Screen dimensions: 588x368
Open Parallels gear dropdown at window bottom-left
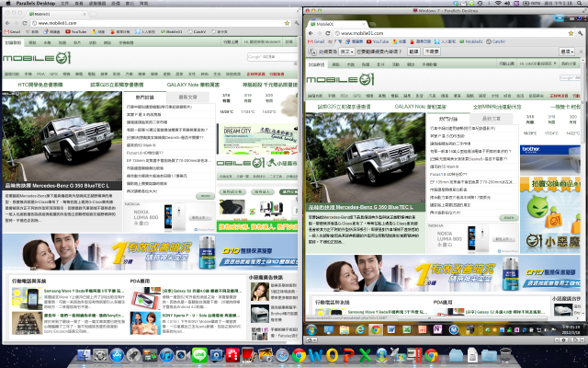tap(312, 339)
